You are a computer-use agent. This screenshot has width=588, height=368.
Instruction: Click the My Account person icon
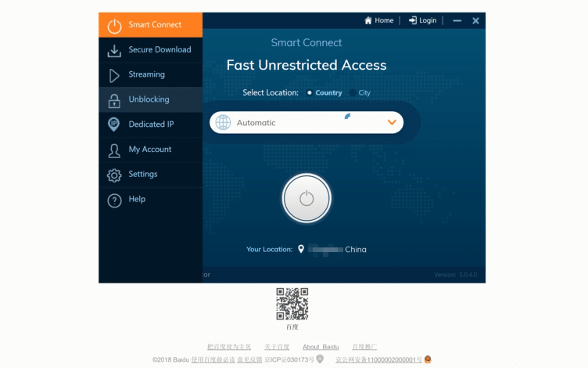pos(114,150)
